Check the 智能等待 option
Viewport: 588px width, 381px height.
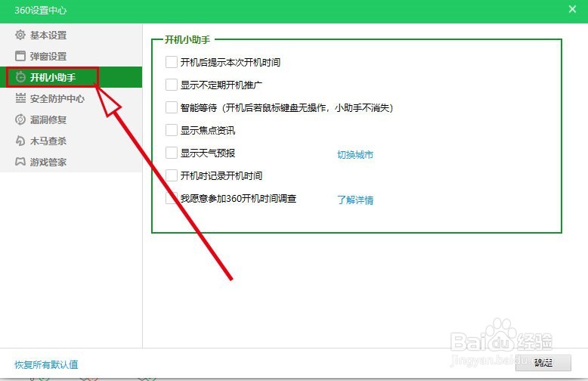(x=172, y=107)
